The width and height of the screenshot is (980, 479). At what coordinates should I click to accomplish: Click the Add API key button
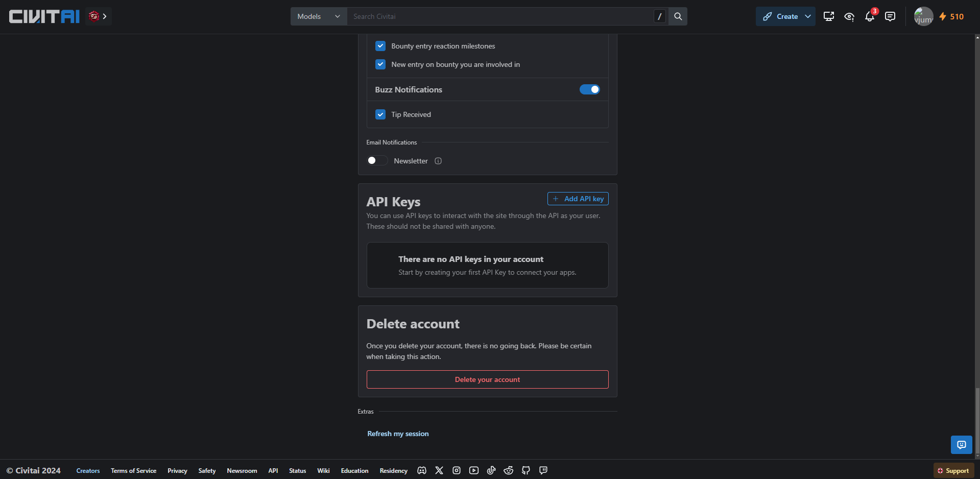click(578, 199)
